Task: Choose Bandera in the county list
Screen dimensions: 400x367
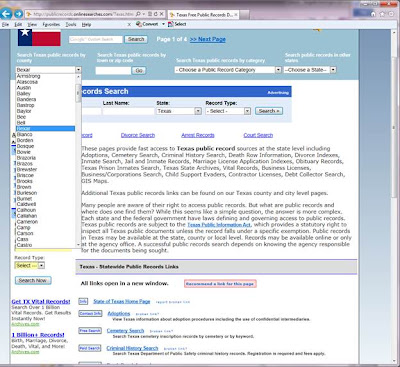Action: (x=45, y=99)
